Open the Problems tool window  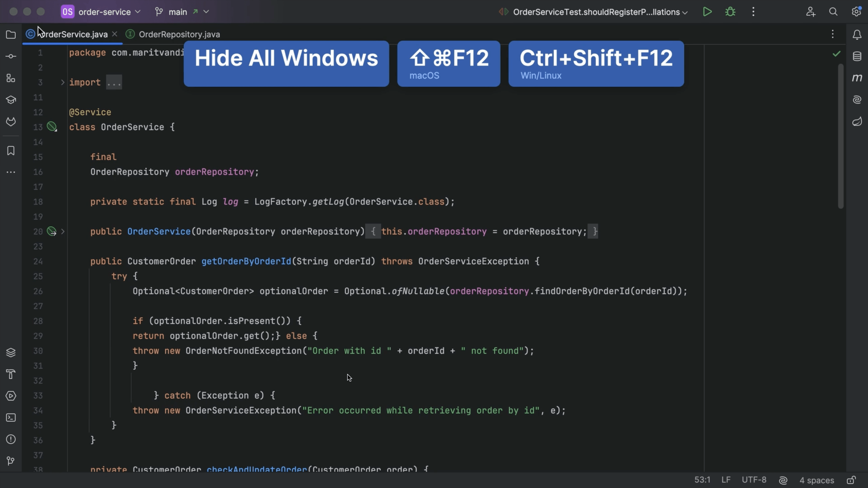10,439
